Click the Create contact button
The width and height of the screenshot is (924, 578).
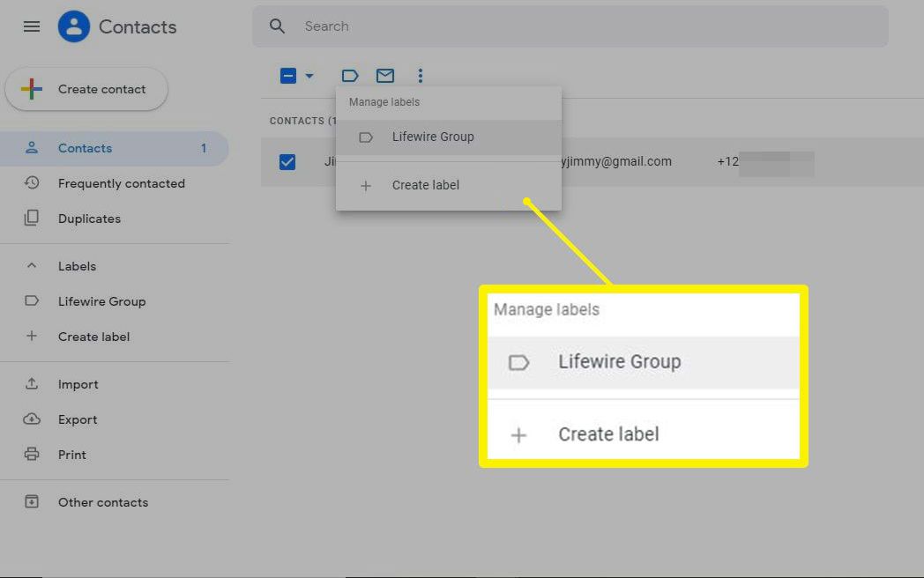(x=86, y=89)
